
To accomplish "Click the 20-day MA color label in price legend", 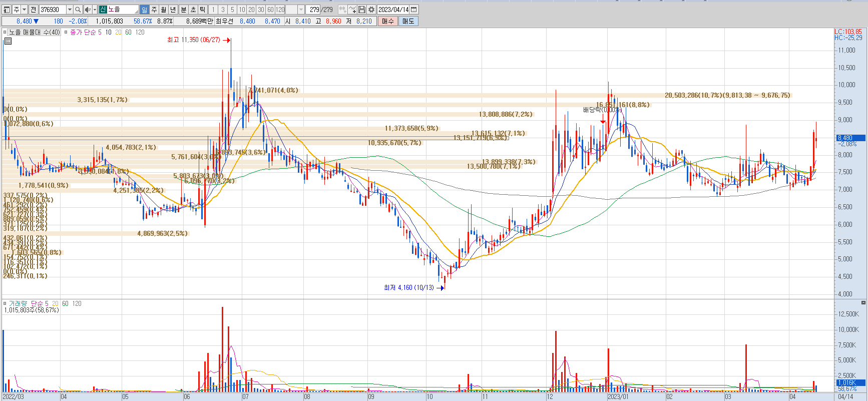I will (x=118, y=32).
